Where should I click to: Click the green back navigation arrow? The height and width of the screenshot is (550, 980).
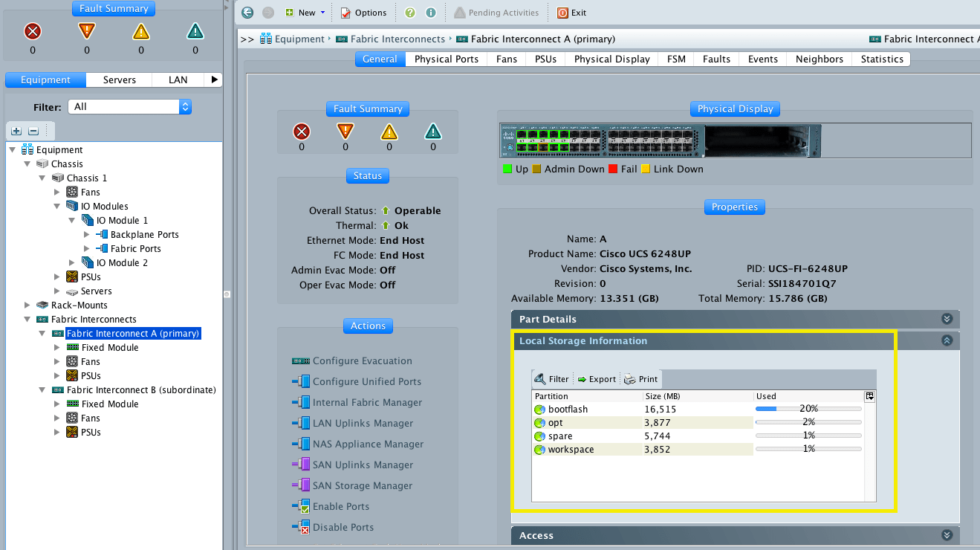point(247,13)
